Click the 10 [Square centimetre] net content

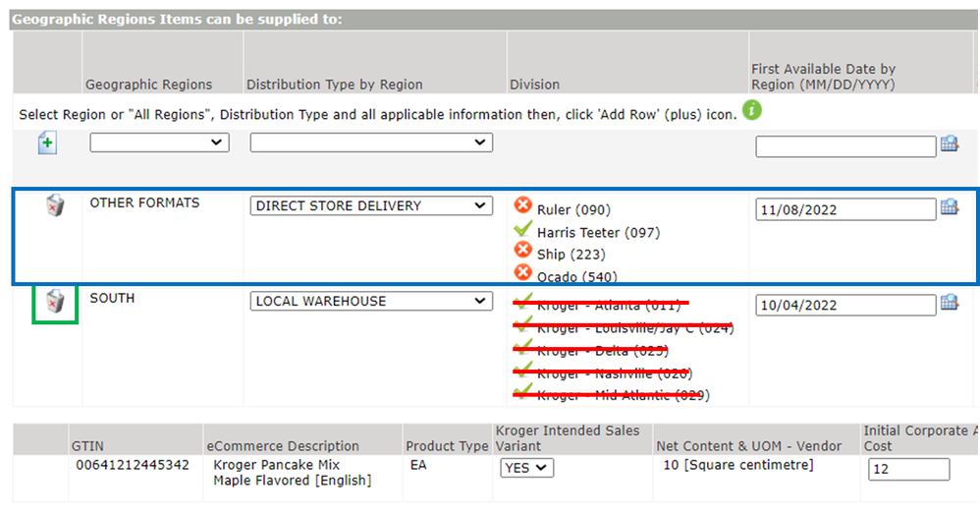[x=738, y=465]
